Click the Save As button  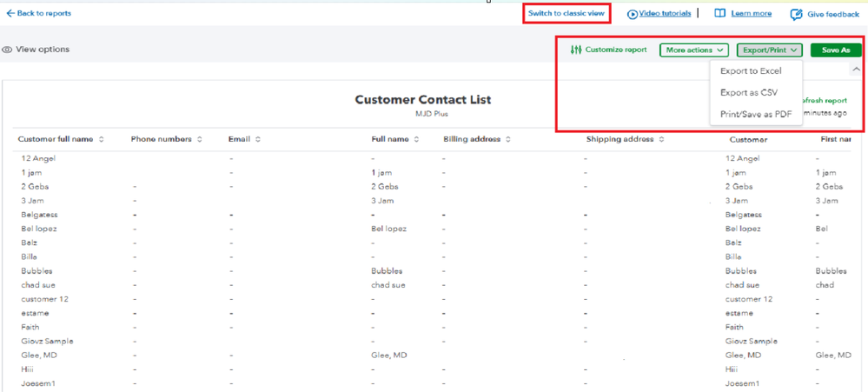click(835, 50)
